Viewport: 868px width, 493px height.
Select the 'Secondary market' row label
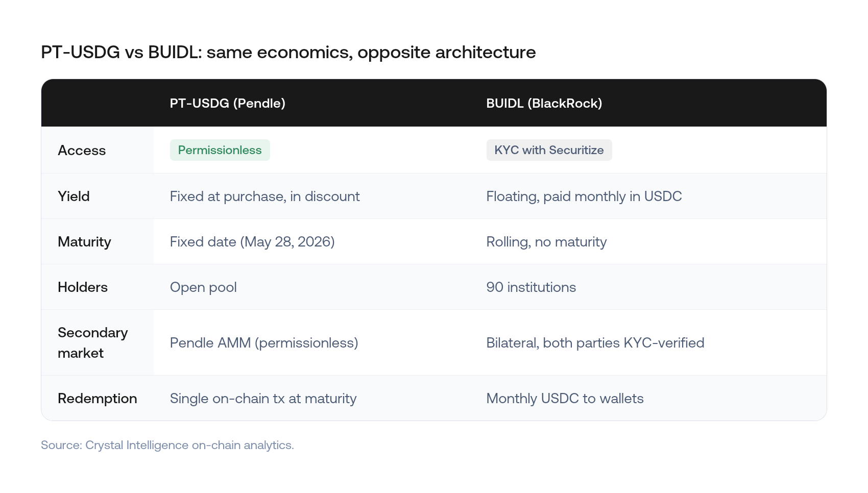point(93,343)
